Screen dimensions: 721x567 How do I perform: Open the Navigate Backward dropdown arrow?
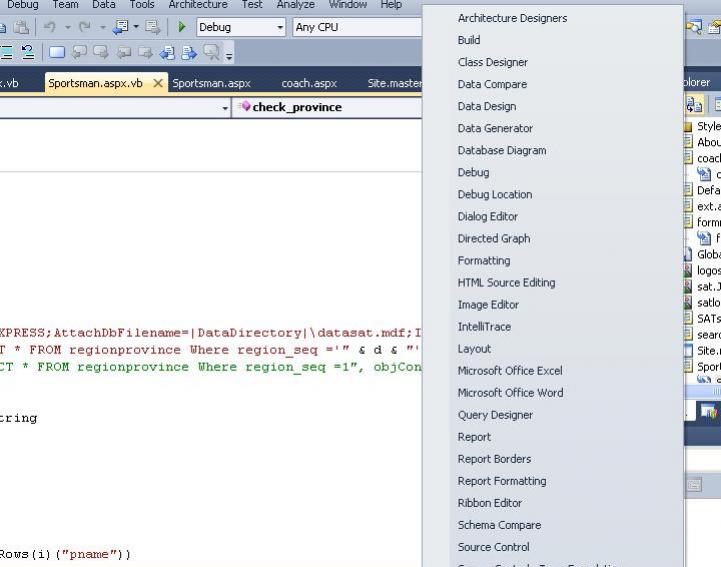pyautogui.click(x=136, y=27)
